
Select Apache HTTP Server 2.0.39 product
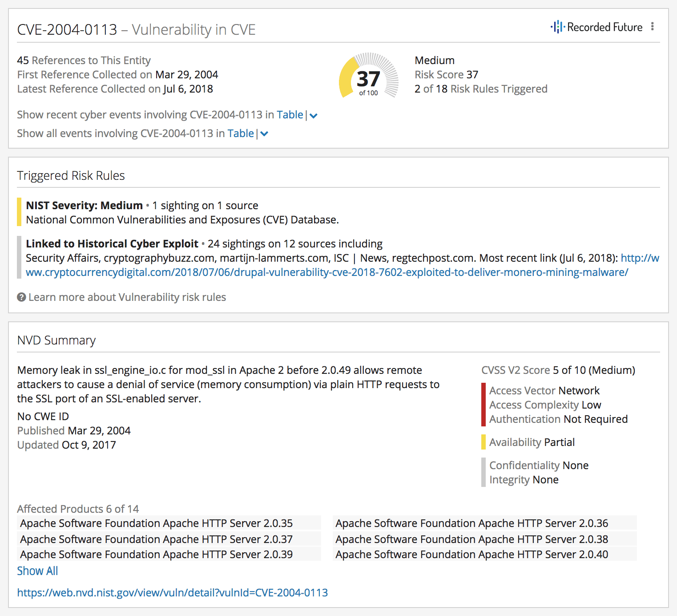click(x=169, y=554)
